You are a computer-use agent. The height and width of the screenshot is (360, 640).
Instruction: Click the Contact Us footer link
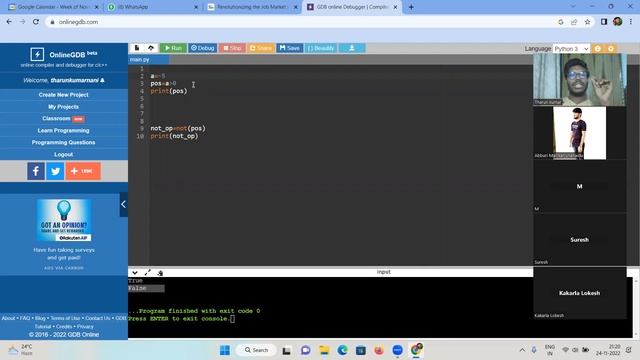click(x=98, y=318)
